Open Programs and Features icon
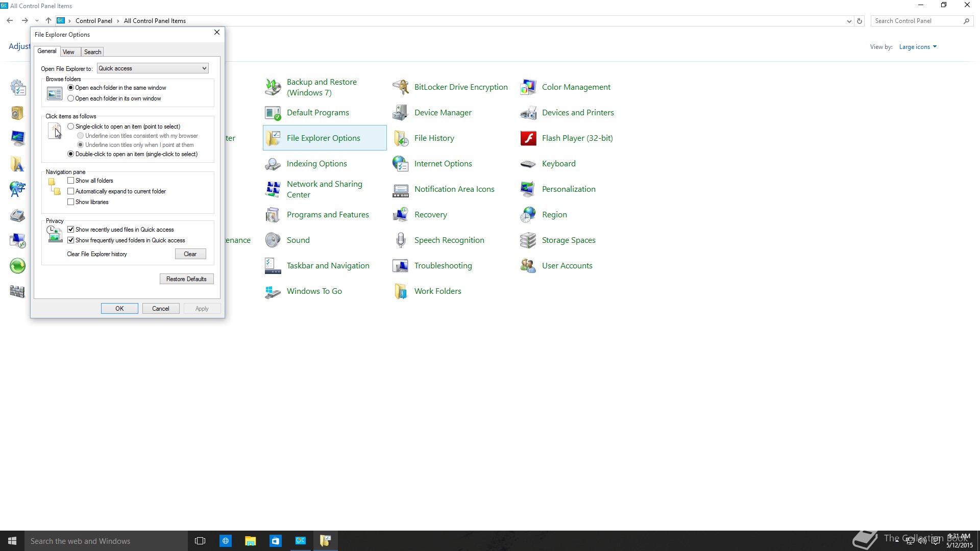This screenshot has height=551, width=980. coord(273,215)
